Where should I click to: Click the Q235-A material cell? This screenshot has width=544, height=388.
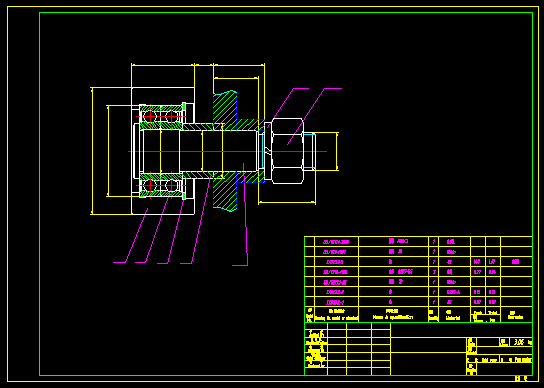[454, 292]
